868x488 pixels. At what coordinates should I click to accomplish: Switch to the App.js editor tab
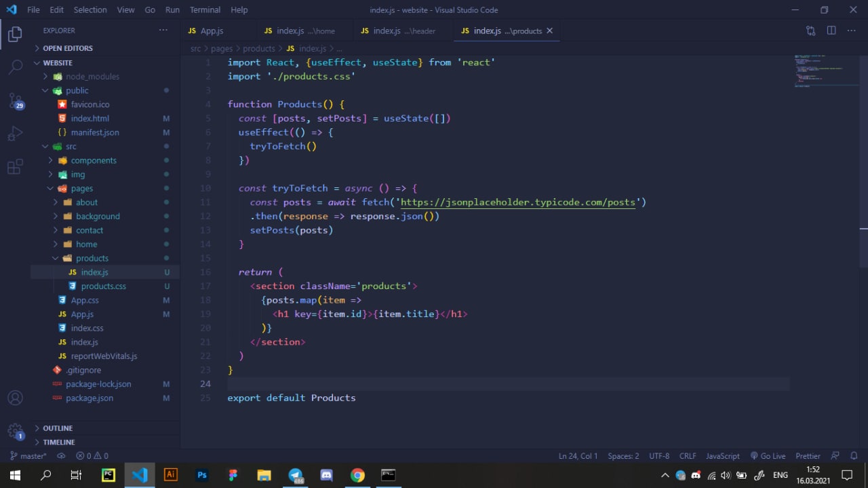coord(212,31)
